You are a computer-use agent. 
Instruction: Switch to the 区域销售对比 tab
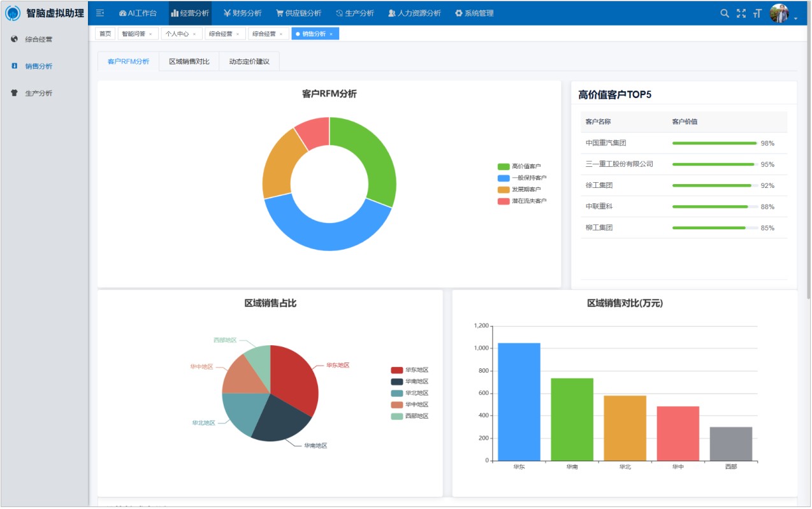tap(189, 62)
